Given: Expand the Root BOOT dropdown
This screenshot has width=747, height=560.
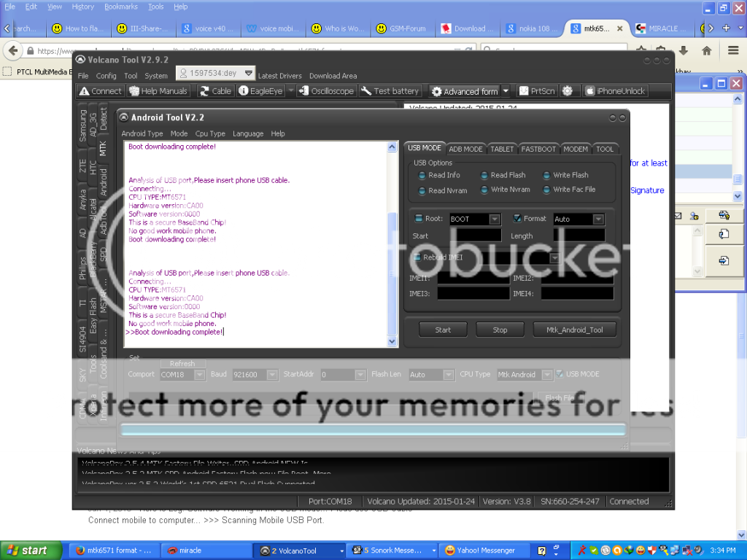Looking at the screenshot, I should pos(495,219).
